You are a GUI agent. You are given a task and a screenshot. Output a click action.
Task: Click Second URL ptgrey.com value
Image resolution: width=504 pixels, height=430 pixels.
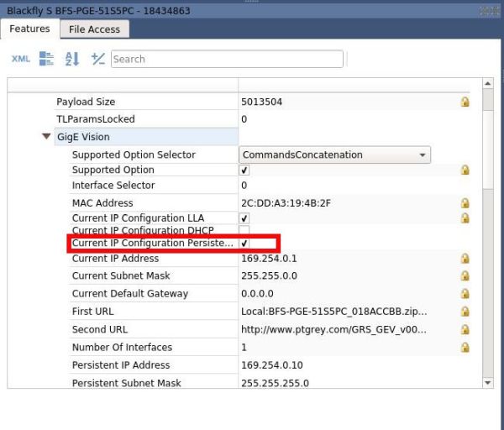[333, 329]
